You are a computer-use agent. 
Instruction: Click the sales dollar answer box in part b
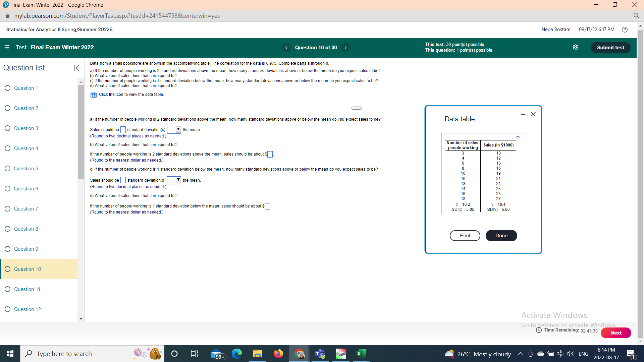point(270,154)
